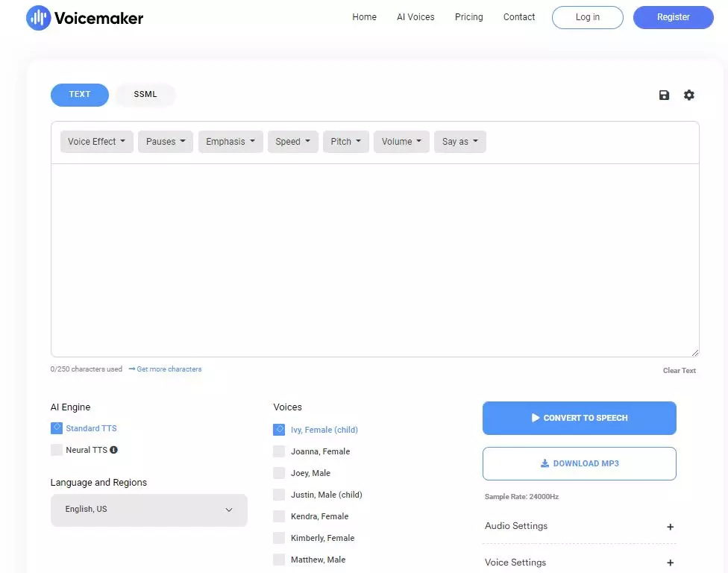
Task: Click the Clear Text link
Action: tap(678, 370)
